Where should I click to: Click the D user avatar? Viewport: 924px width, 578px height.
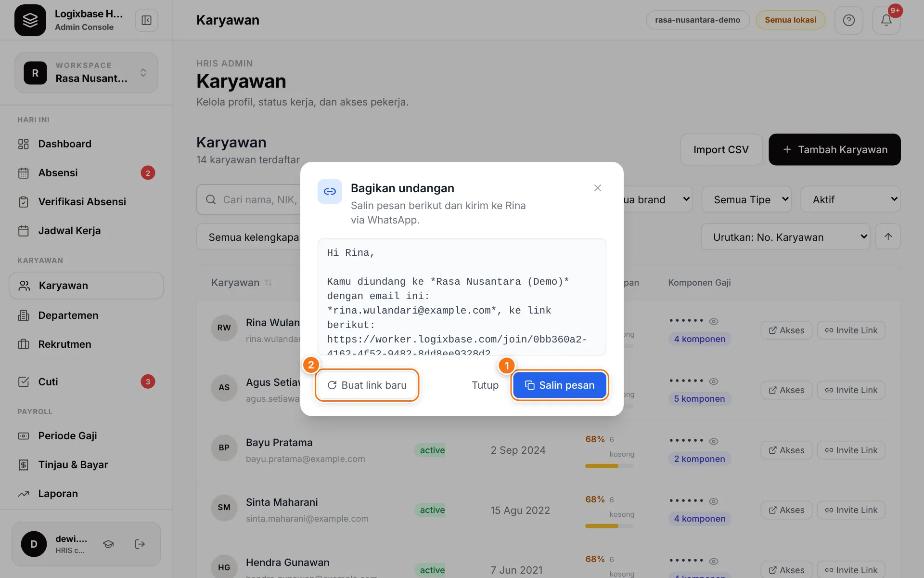click(34, 544)
